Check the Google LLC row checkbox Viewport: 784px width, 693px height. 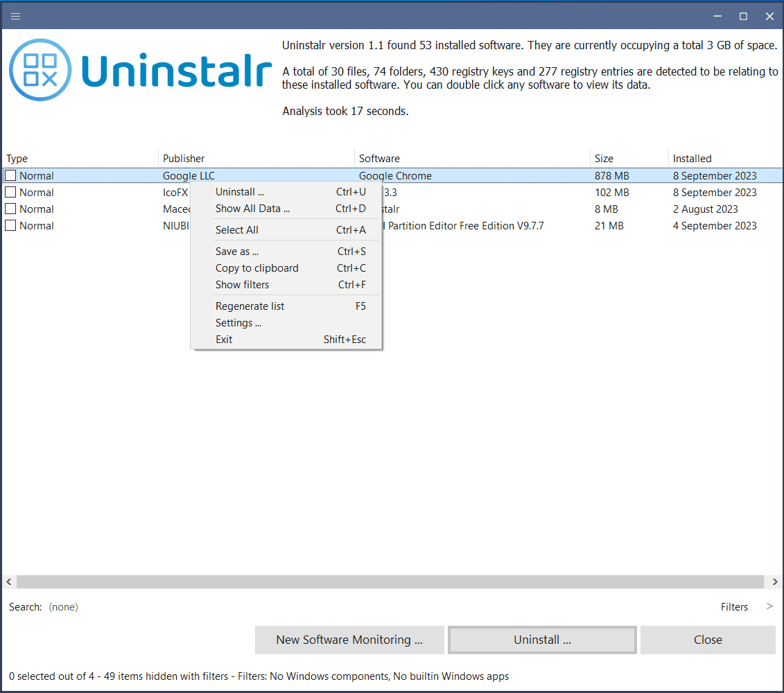click(10, 175)
